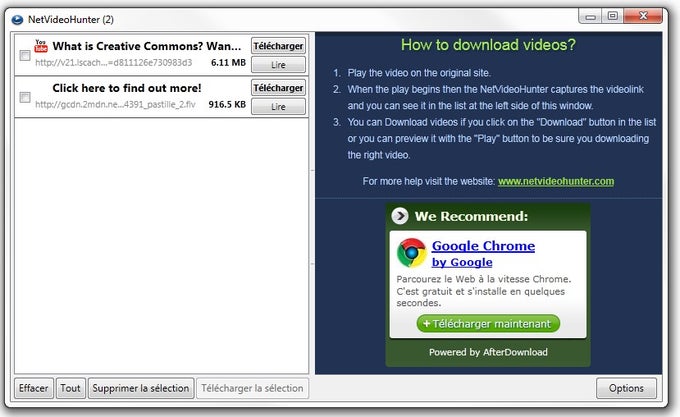The height and width of the screenshot is (417, 680).
Task: Minimize the NetVideoHunter window
Action: click(x=590, y=16)
